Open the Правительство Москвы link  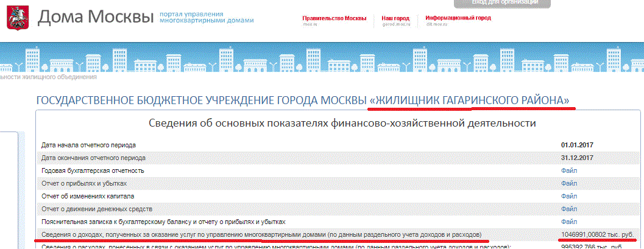(x=334, y=18)
